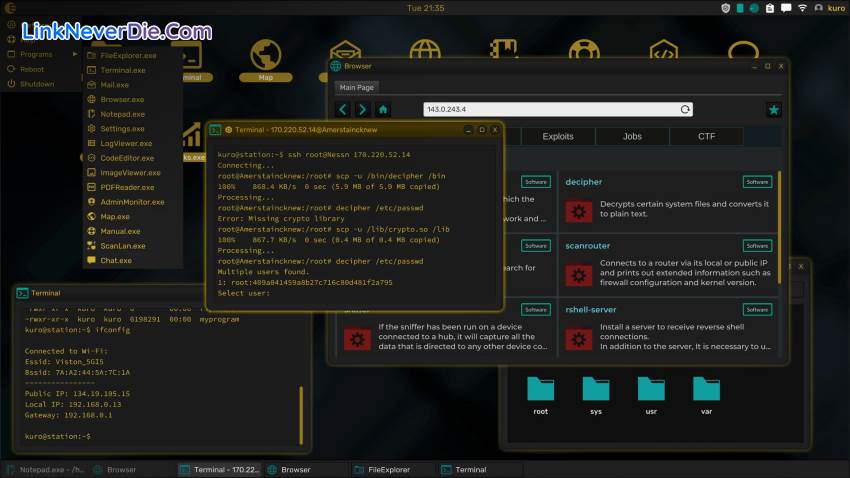
Task: Launch LogViewer.exe from the Programs menu
Action: coord(126,143)
